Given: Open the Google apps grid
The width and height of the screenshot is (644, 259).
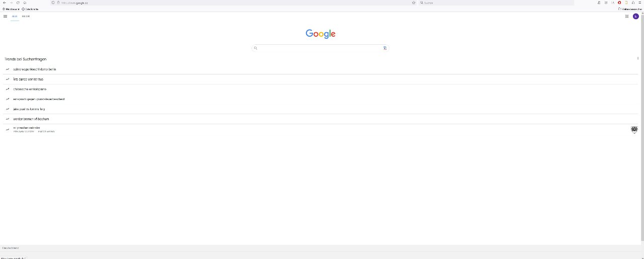Looking at the screenshot, I should (627, 16).
